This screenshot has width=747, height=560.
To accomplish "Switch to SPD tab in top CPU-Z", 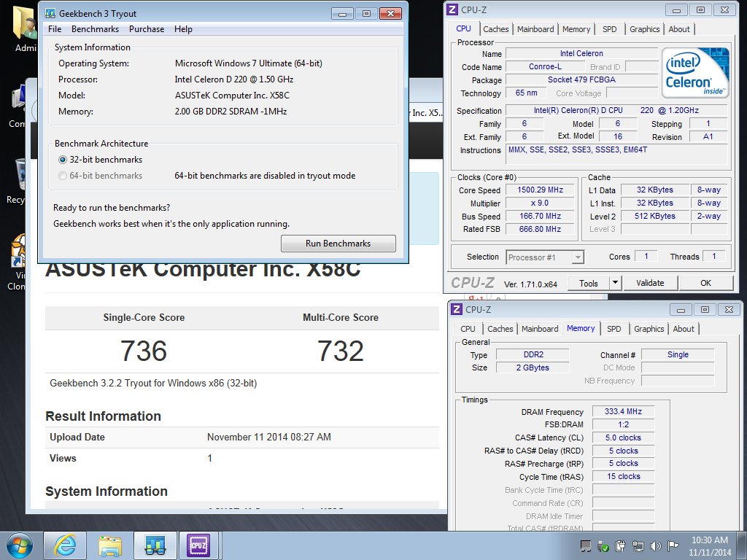I will click(610, 29).
